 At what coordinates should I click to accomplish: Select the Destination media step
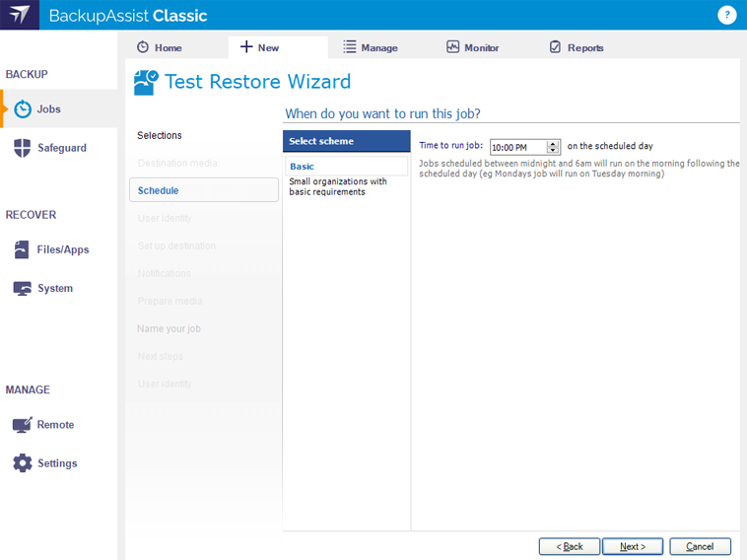click(177, 163)
